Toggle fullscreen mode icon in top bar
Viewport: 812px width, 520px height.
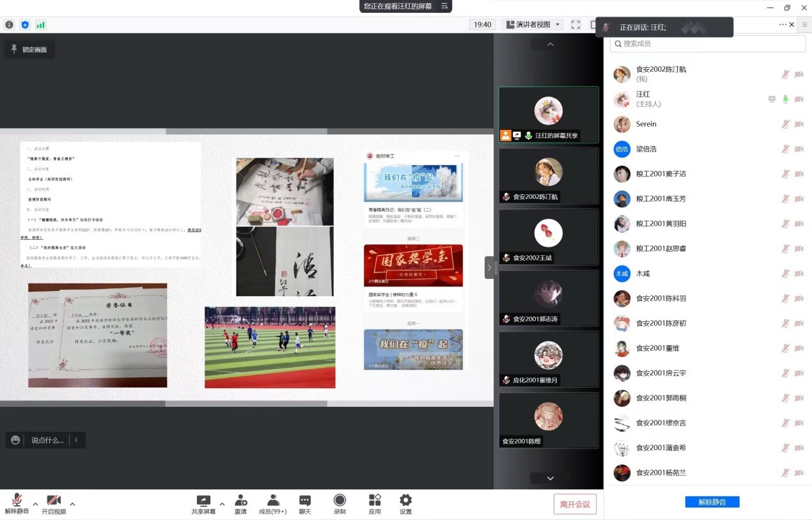point(575,25)
